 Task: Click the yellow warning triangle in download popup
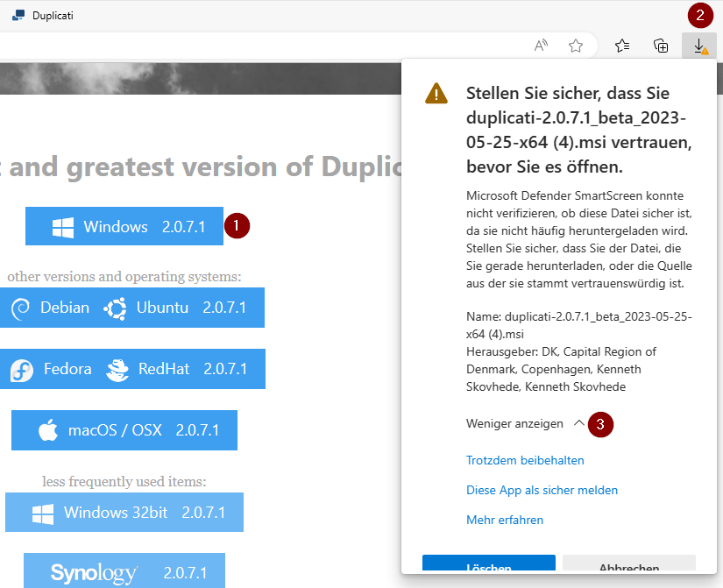tap(436, 93)
